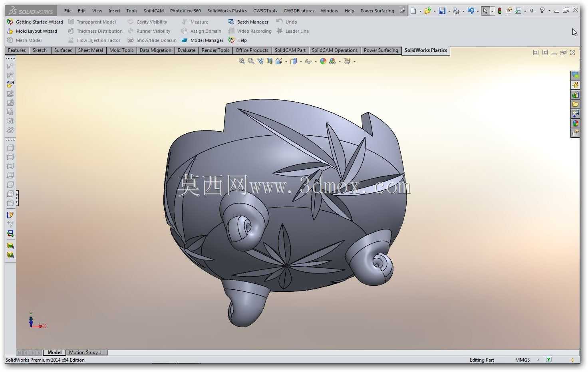Viewport: 588px width, 372px height.
Task: Click the Previous View icon
Action: pyautogui.click(x=260, y=61)
